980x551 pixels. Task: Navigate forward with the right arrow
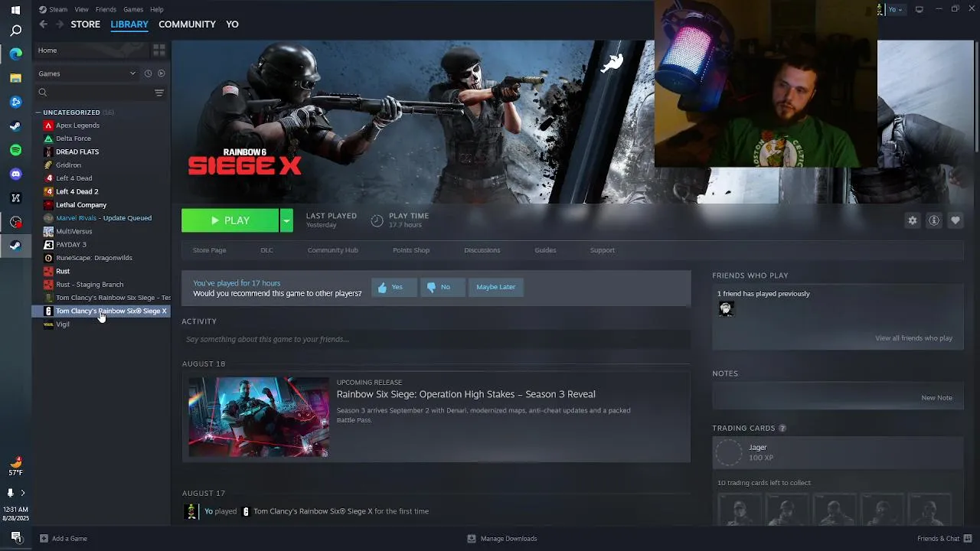pyautogui.click(x=59, y=24)
